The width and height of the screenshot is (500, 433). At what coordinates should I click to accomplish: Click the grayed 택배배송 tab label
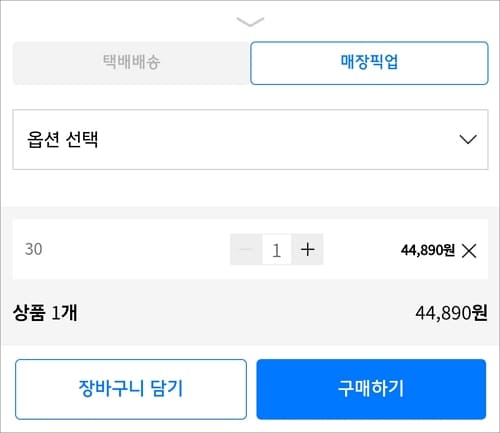[x=131, y=62]
